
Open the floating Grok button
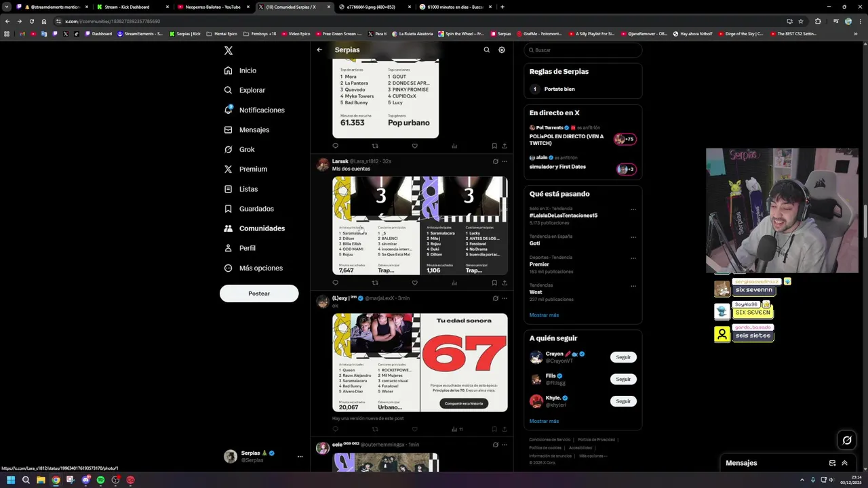pos(847,441)
